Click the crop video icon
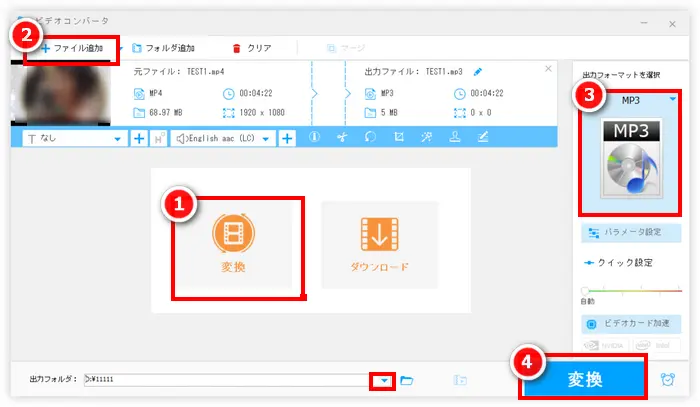 pyautogui.click(x=399, y=138)
